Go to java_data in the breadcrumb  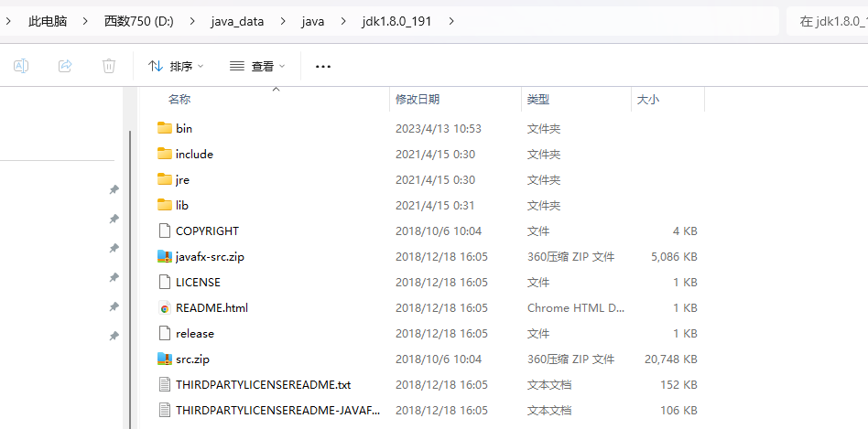tap(237, 22)
